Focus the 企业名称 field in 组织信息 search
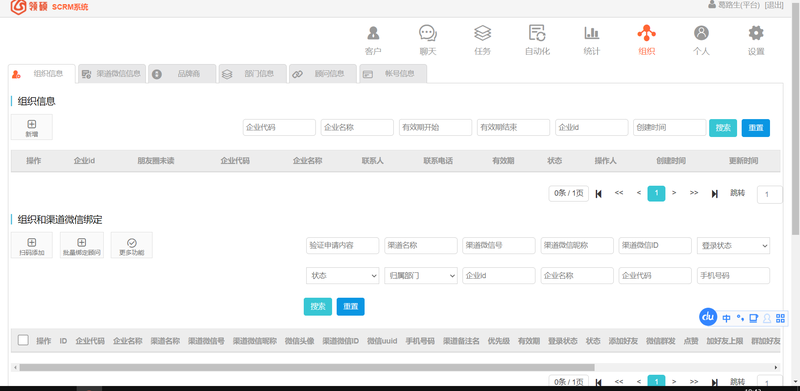Viewport: 800px width, 391px height. pos(357,128)
